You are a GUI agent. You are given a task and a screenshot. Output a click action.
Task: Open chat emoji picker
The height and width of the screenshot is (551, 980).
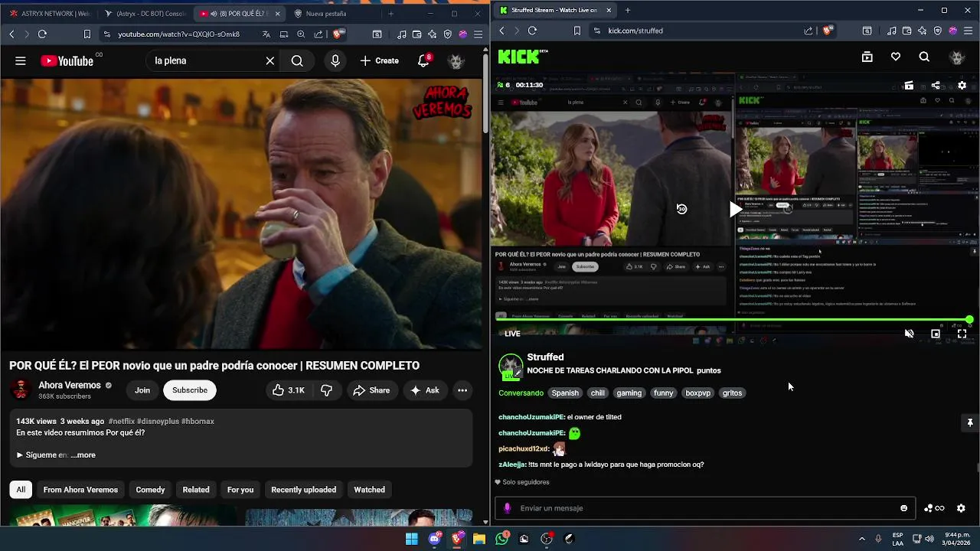pyautogui.click(x=903, y=508)
